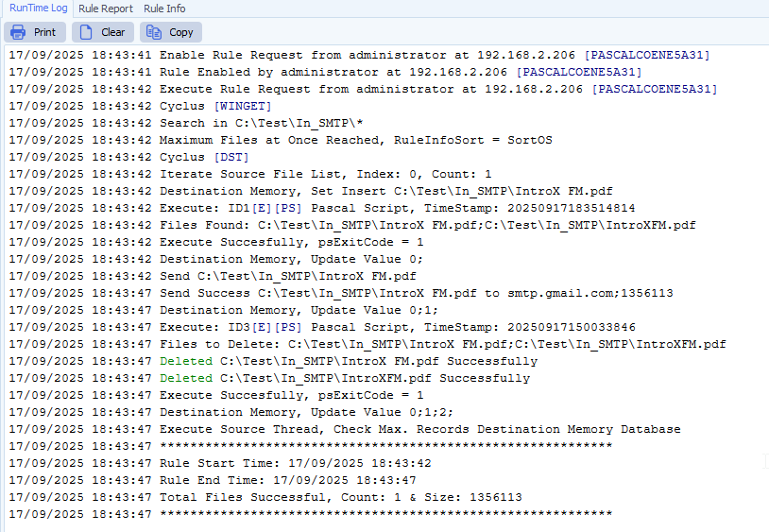This screenshot has width=769, height=532.
Task: Click the 'Execute: ID1[E][PS] Pascal Script' line
Action: 322,208
